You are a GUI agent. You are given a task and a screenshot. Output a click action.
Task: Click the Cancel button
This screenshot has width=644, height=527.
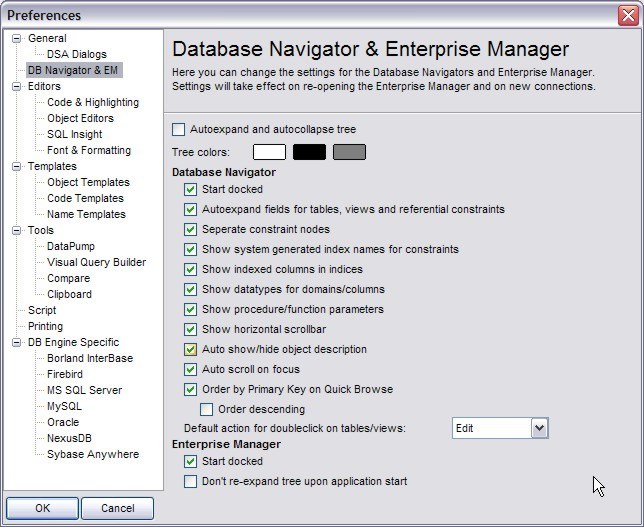tap(117, 509)
